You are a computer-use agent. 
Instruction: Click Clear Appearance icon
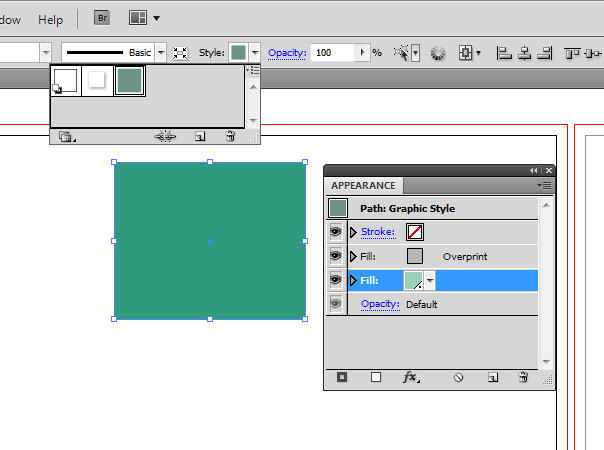click(458, 378)
